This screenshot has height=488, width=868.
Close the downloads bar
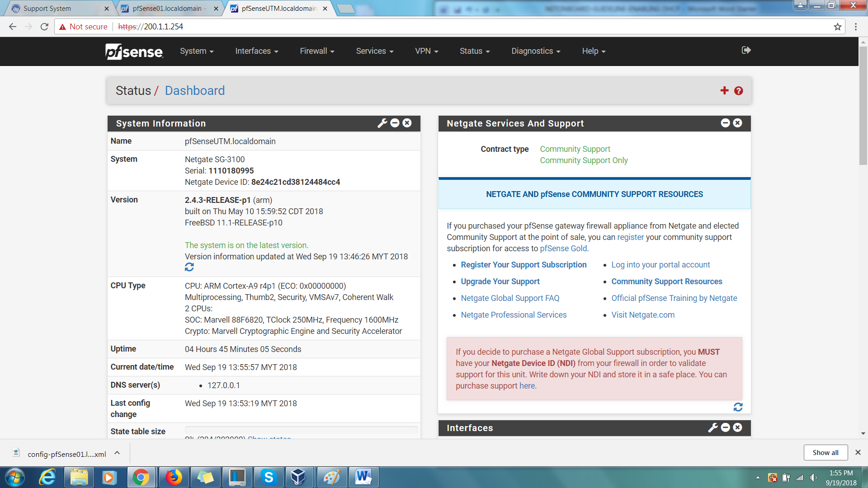point(858,452)
